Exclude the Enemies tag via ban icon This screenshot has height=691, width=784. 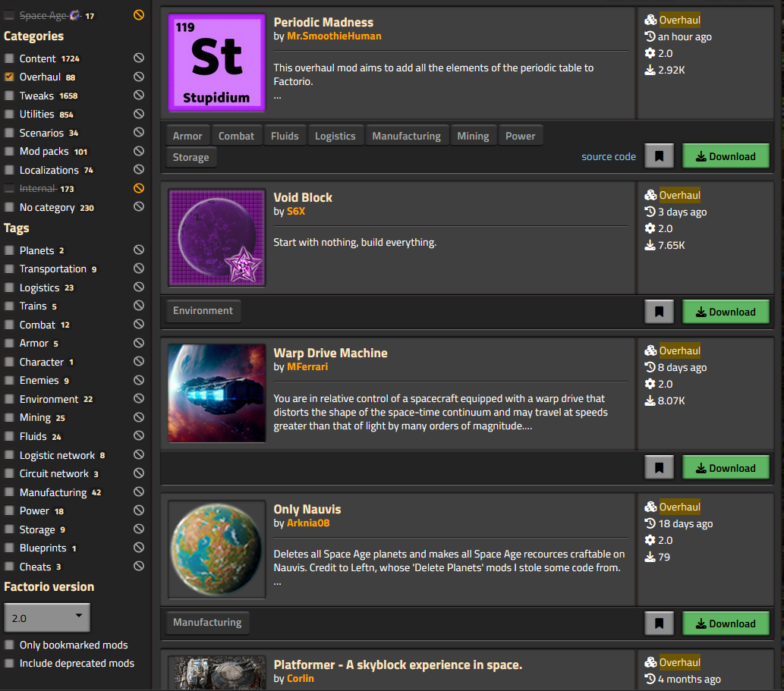pos(138,380)
